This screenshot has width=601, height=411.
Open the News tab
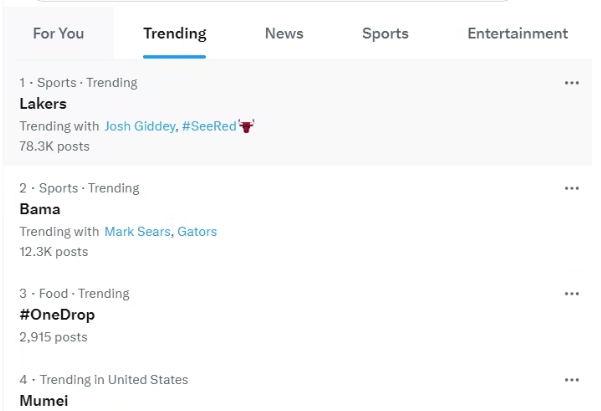[284, 33]
